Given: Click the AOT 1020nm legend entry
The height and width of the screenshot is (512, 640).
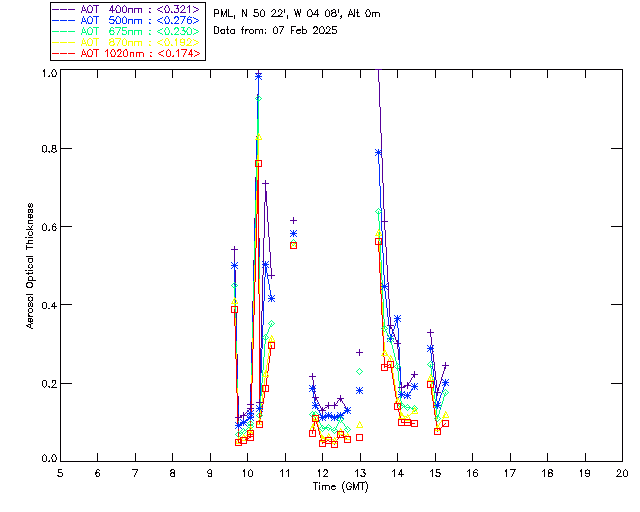Looking at the screenshot, I should pyautogui.click(x=127, y=53).
